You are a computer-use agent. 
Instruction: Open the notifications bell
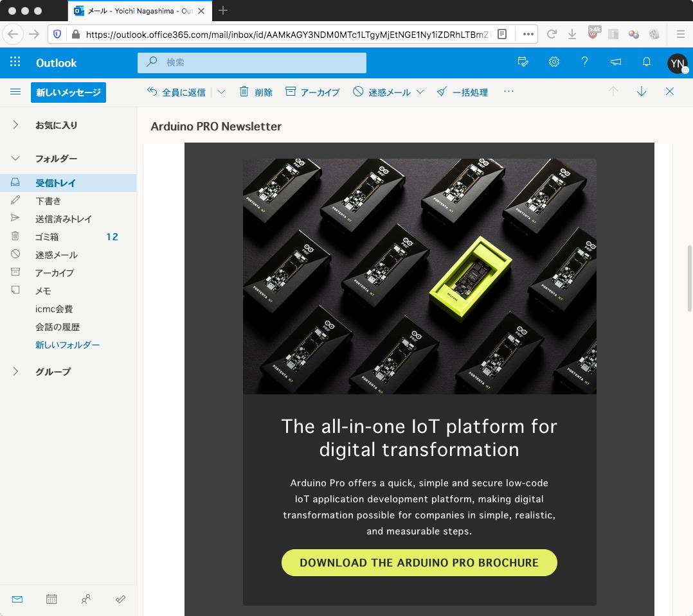click(x=646, y=62)
